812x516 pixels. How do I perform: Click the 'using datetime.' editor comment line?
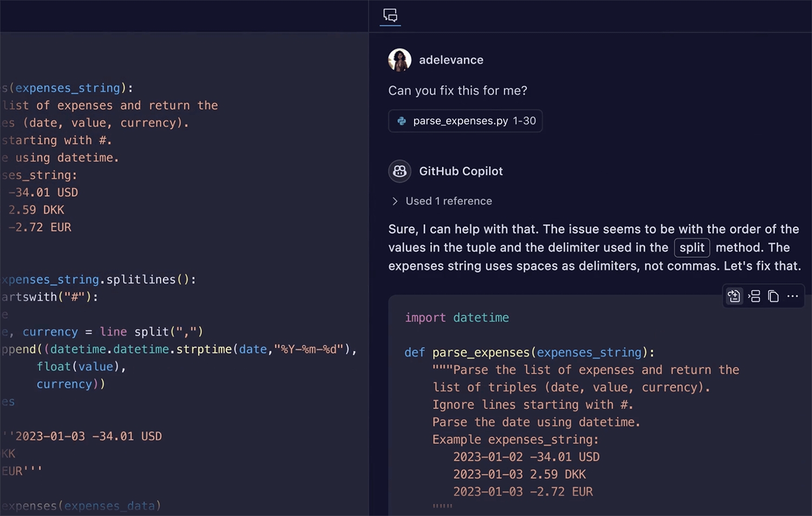(60, 158)
